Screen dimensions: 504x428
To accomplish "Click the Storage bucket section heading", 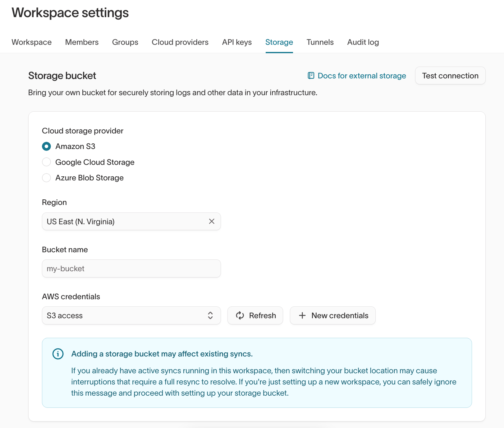I will click(x=62, y=76).
